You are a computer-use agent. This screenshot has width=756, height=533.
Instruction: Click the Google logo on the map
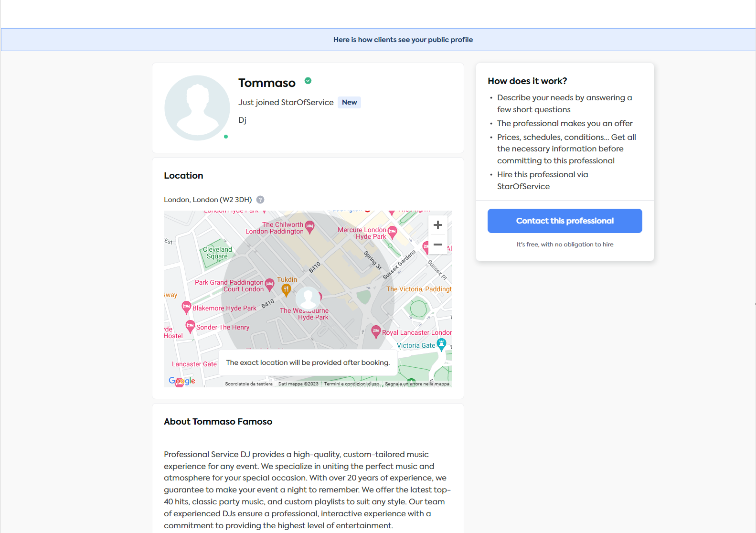pos(182,381)
